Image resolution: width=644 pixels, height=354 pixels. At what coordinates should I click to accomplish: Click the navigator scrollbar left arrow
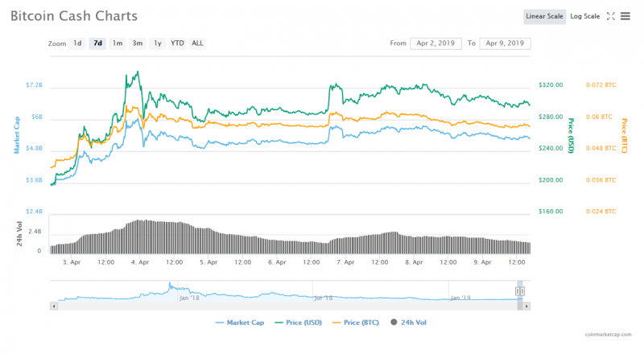tap(53, 306)
